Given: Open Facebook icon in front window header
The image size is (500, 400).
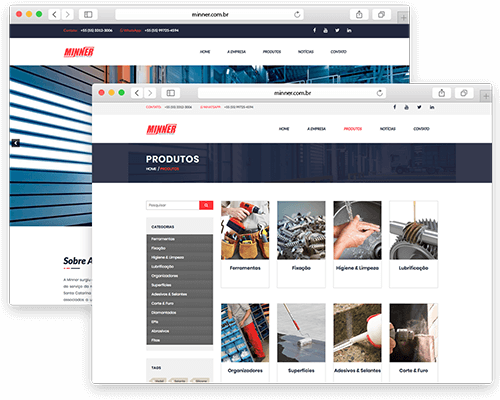Looking at the screenshot, I should 395,107.
